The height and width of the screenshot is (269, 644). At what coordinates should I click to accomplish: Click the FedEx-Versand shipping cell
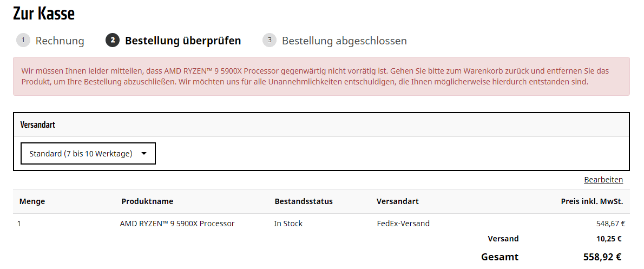pos(403,224)
